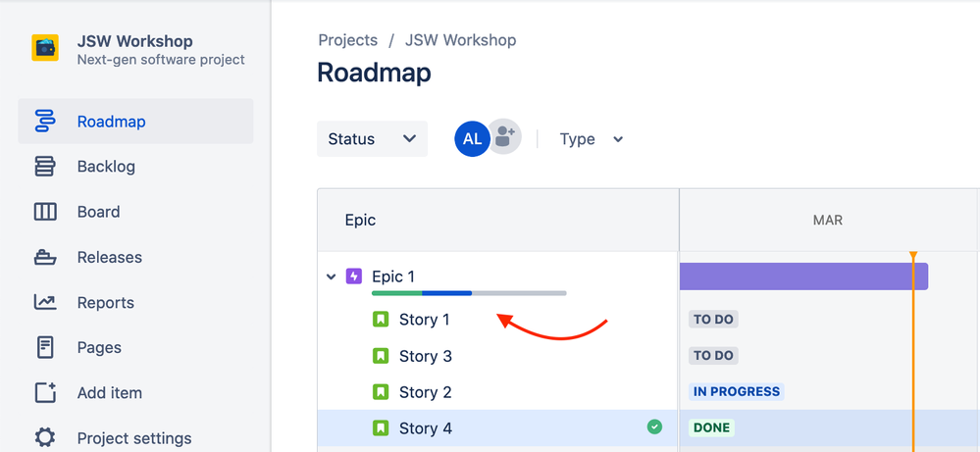Click the green Story 3 bookmark icon
980x452 pixels.
381,356
